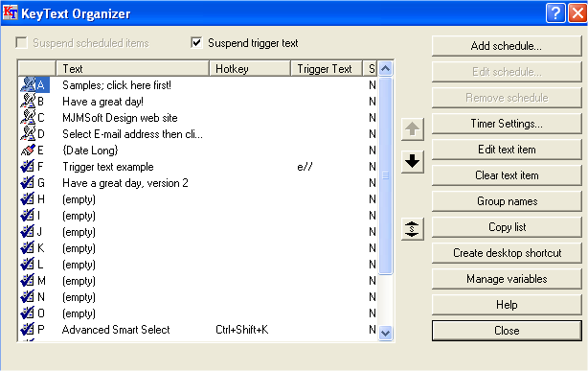This screenshot has width=588, height=371.
Task: Click the Remove schedule button
Action: point(507,98)
